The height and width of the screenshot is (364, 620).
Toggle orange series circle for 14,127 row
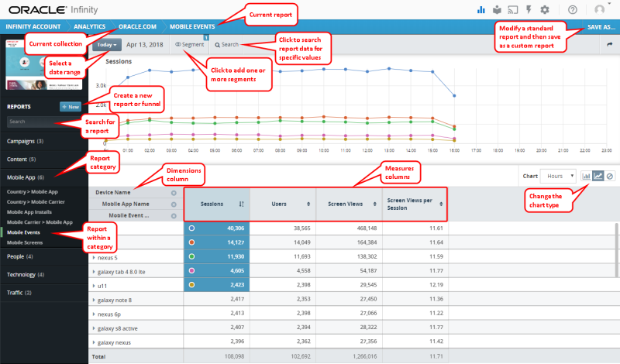[x=191, y=242]
